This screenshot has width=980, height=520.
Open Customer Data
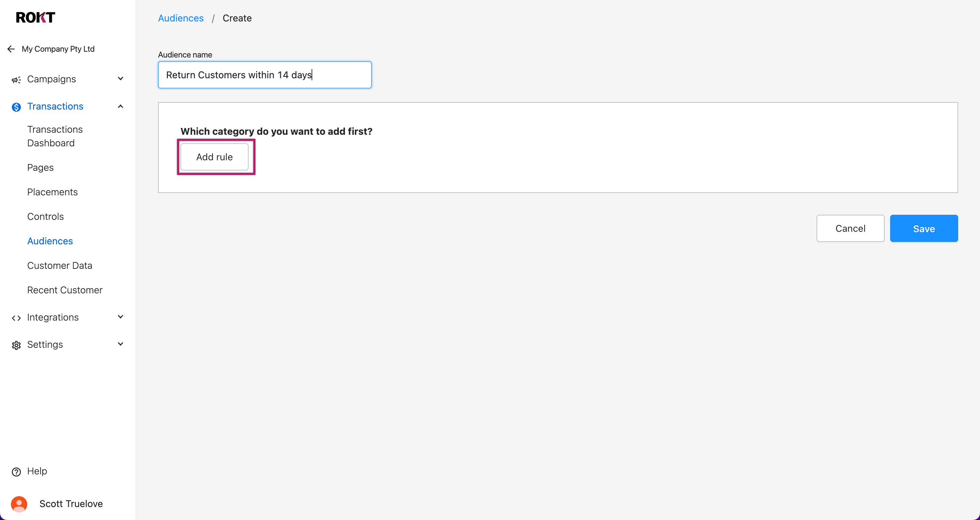[60, 265]
